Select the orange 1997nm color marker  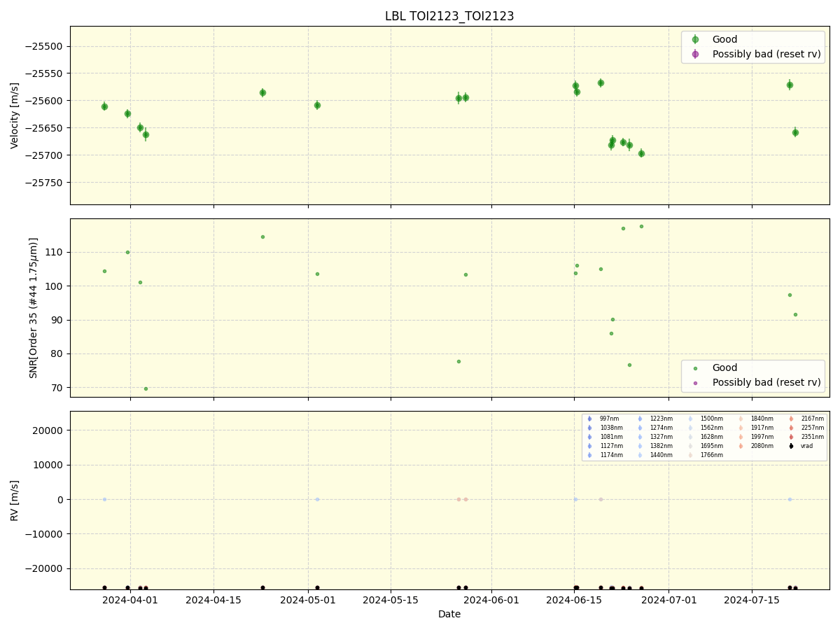[x=741, y=435]
